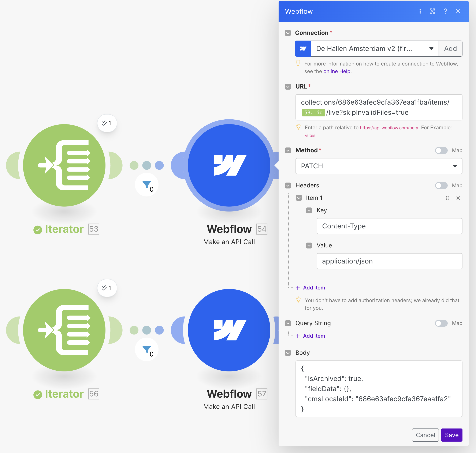476x453 pixels.
Task: Collapse the Method section
Action: (x=288, y=150)
